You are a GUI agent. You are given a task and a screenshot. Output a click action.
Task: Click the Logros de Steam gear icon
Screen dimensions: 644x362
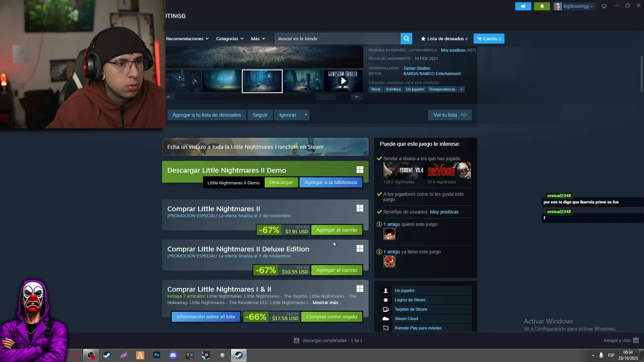[386, 300]
